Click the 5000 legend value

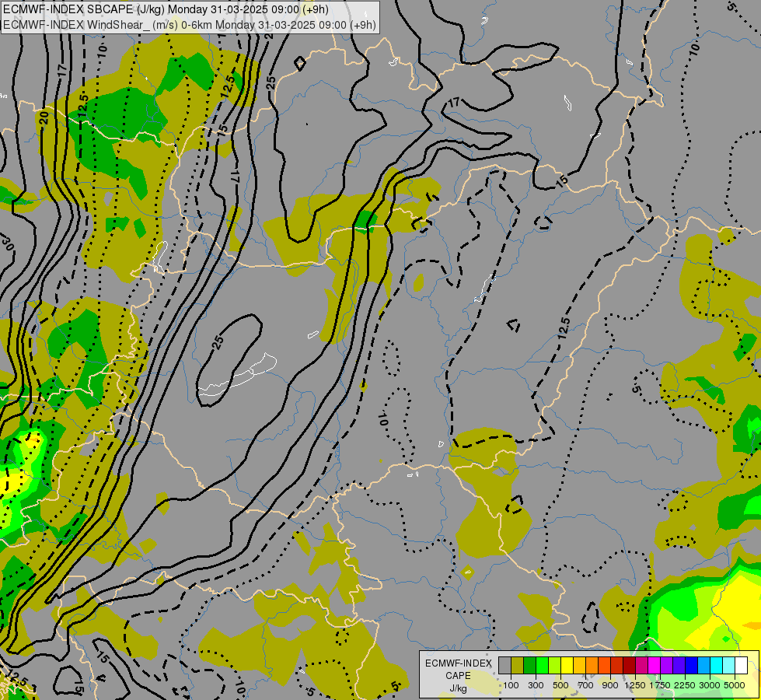point(735,685)
